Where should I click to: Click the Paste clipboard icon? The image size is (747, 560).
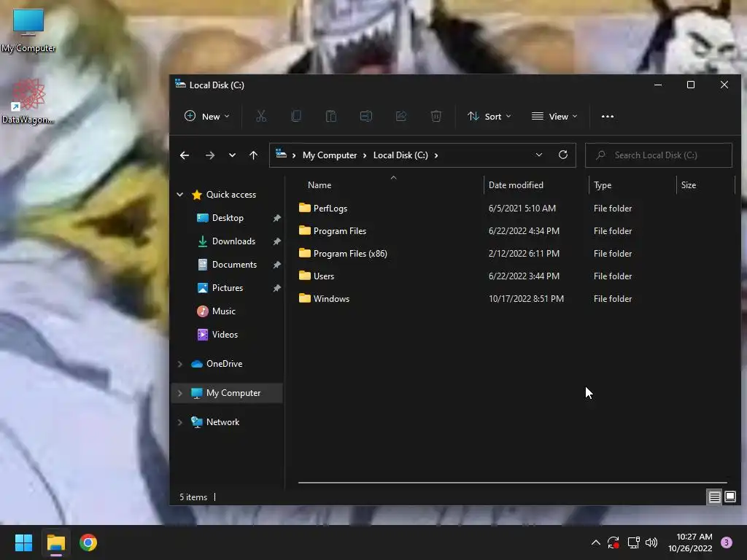330,116
